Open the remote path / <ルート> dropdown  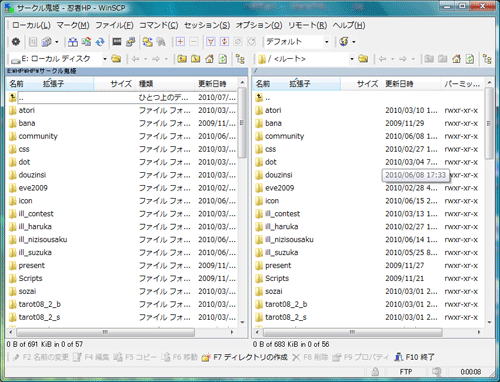tap(352, 59)
